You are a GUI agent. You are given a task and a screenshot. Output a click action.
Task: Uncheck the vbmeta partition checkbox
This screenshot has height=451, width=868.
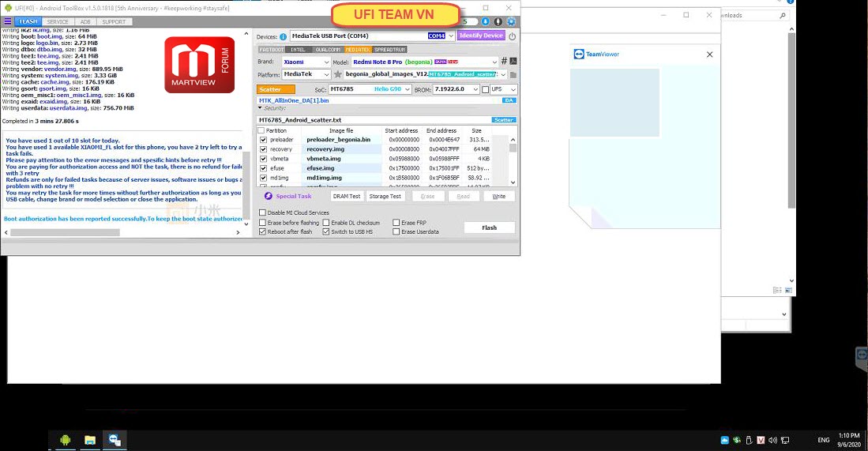pyautogui.click(x=264, y=159)
